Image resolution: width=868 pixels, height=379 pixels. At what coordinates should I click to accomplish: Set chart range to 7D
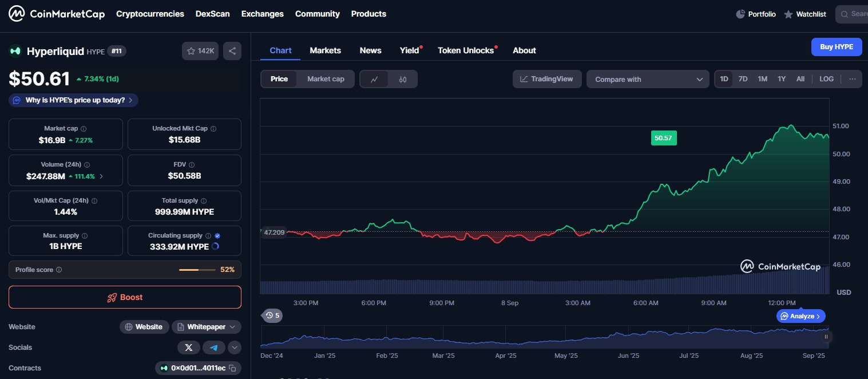[x=743, y=79]
